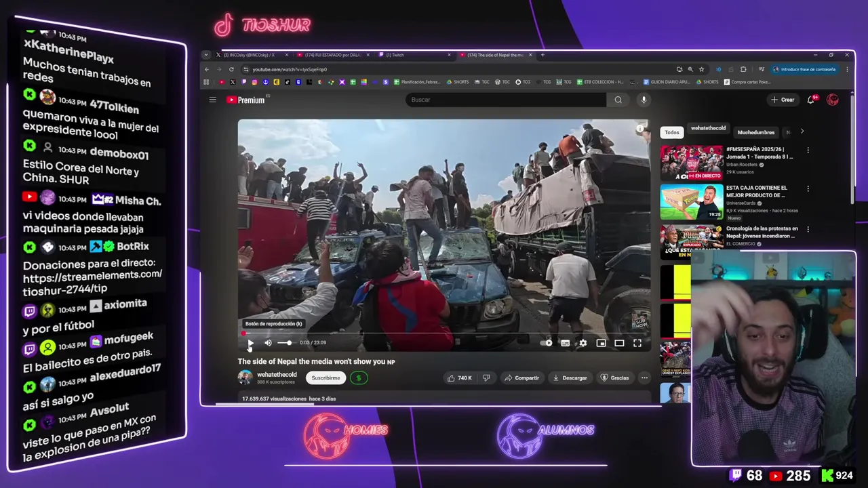The image size is (868, 488).
Task: Open options menu for FMSESPAÑA video
Action: (x=808, y=150)
